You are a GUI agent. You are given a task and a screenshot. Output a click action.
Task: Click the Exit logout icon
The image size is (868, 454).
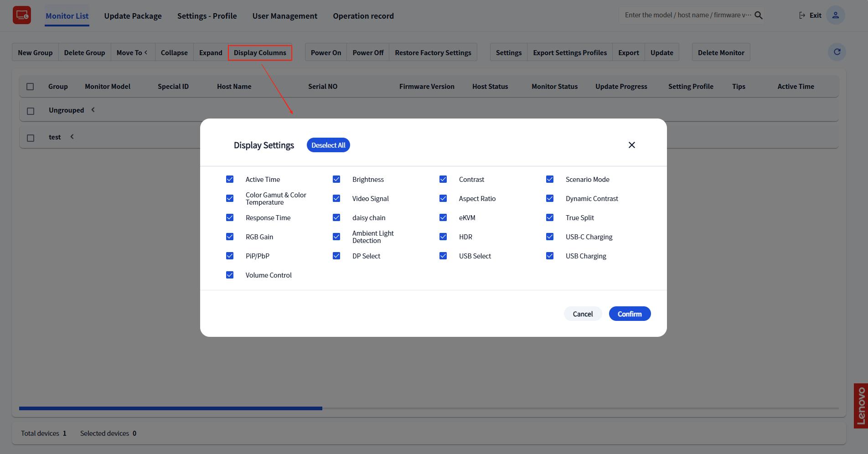pyautogui.click(x=802, y=15)
